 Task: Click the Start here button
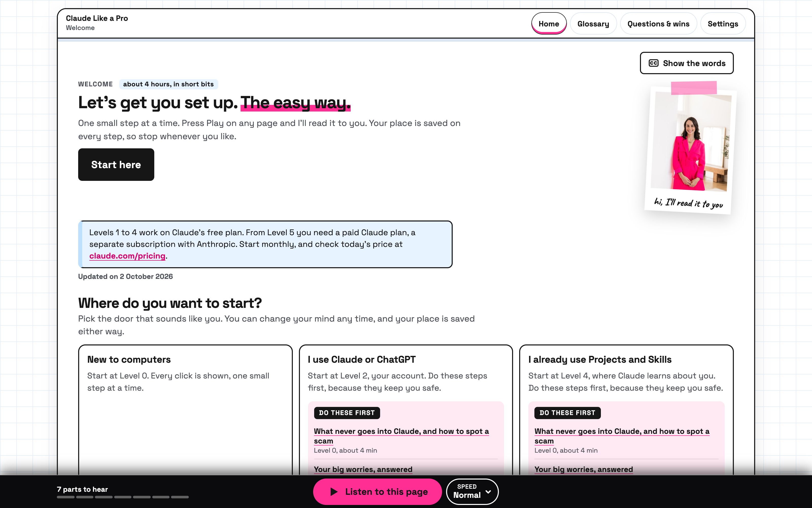pos(116,165)
